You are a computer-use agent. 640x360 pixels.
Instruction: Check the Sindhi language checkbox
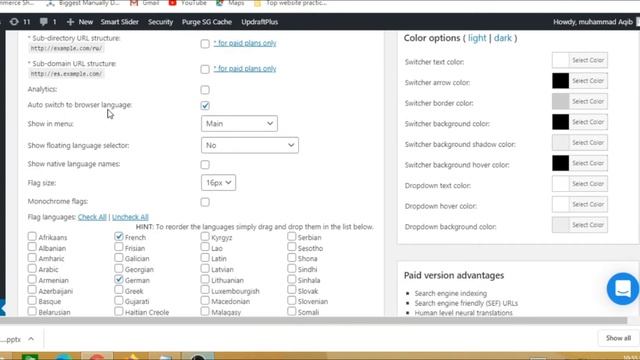(x=291, y=268)
